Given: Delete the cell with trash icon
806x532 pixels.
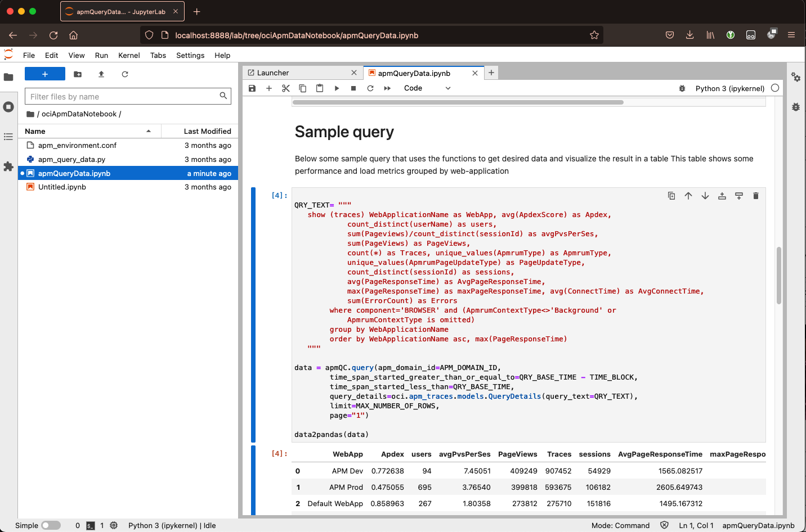Looking at the screenshot, I should pos(756,195).
